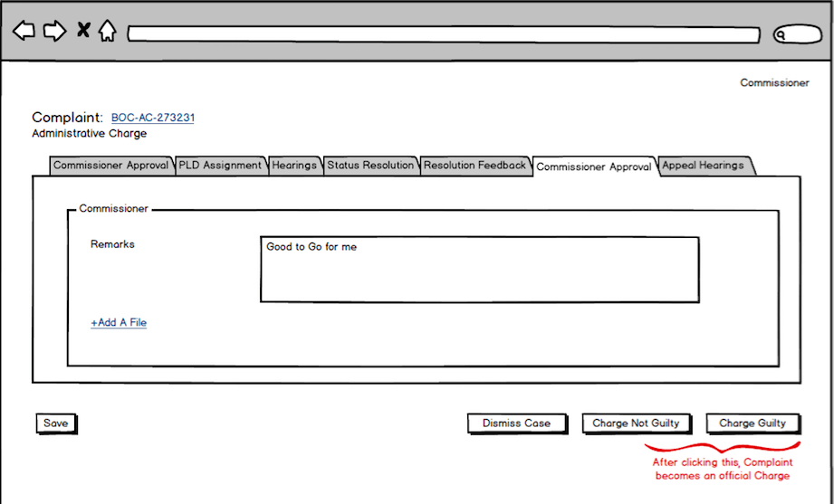Click the magnifier search box

point(796,35)
